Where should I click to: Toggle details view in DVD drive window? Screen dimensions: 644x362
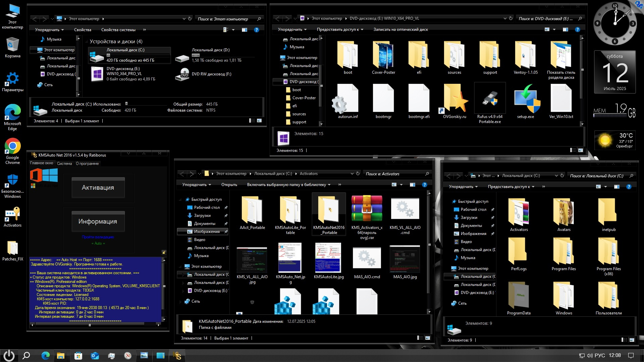[x=573, y=150]
